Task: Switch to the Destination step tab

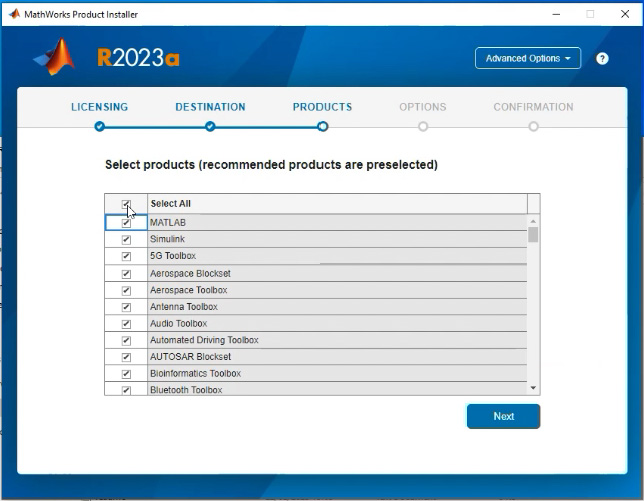Action: (x=210, y=107)
